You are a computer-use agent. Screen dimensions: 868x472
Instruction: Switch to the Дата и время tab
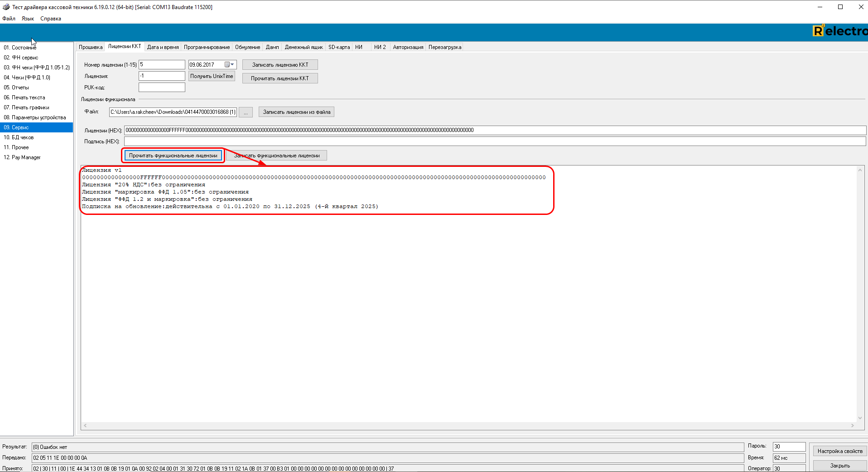[x=163, y=47]
